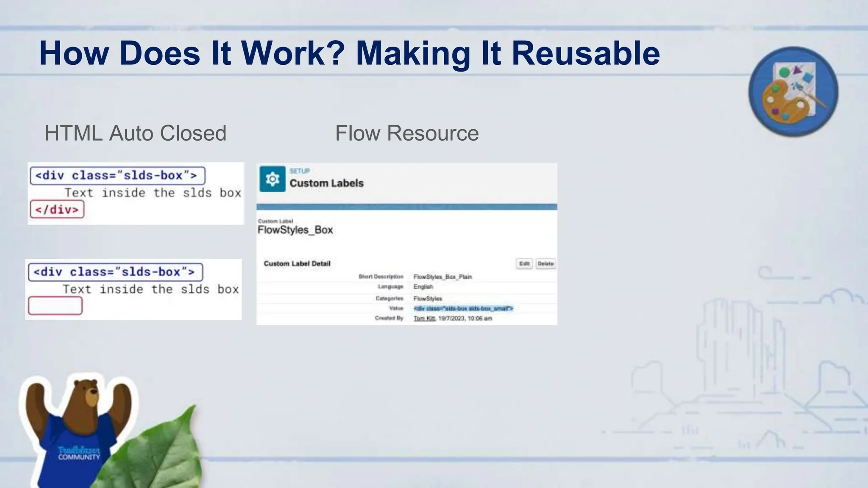Click the English language value
The height and width of the screenshot is (488, 868).
pos(423,287)
